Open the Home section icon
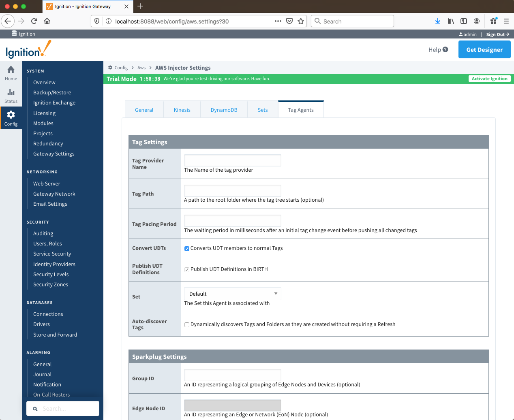This screenshot has height=420, width=514. click(11, 70)
